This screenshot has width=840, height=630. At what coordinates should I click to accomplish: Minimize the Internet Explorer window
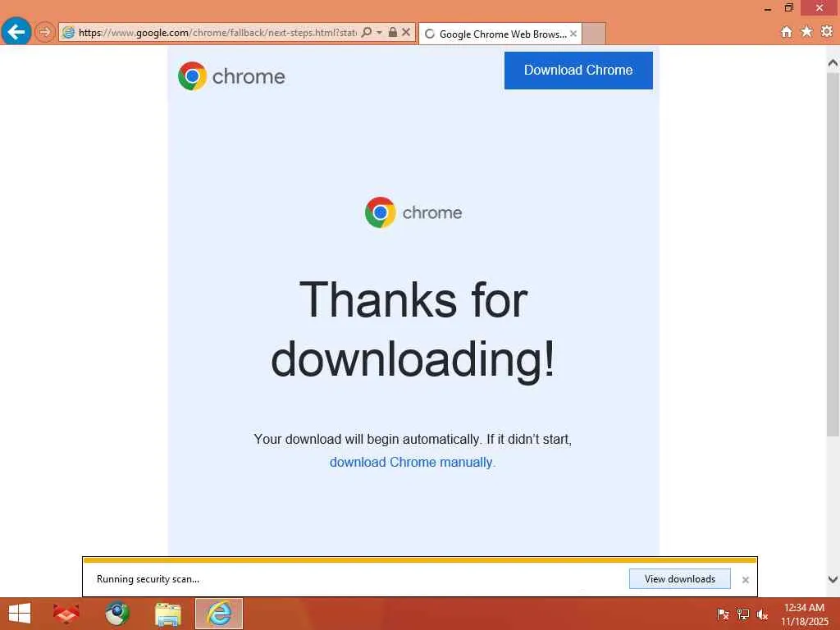(768, 8)
